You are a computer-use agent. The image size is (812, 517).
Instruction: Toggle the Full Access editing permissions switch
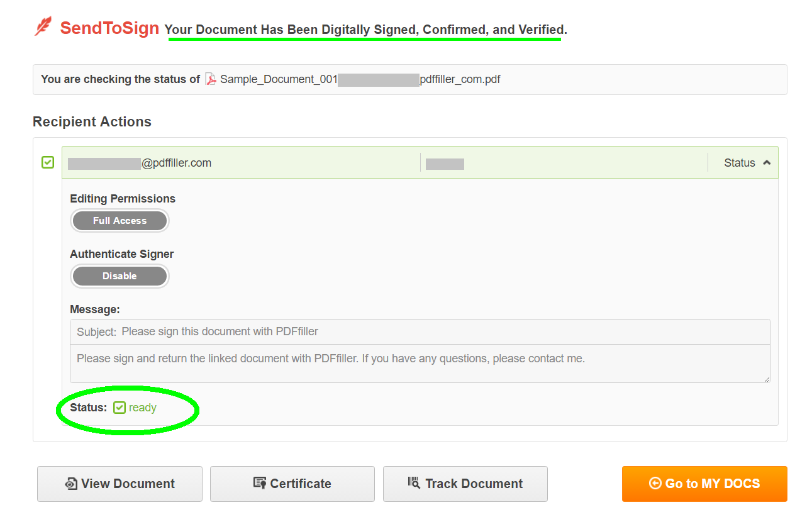(120, 221)
